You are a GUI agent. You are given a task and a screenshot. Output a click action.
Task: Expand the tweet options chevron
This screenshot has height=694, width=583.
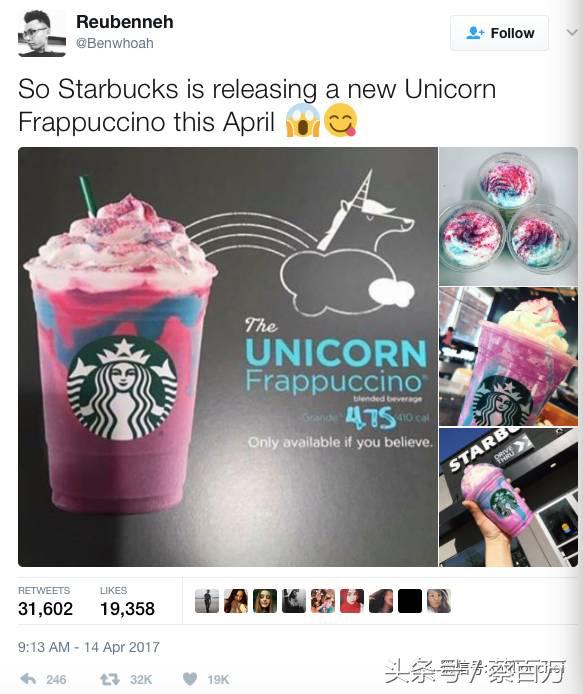pos(572,32)
